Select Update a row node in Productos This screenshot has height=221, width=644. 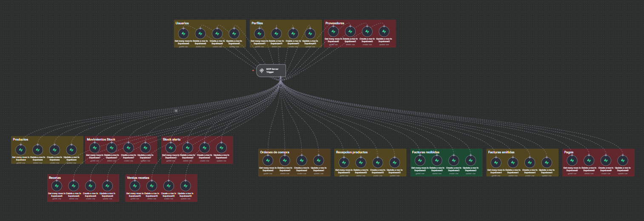tap(71, 149)
